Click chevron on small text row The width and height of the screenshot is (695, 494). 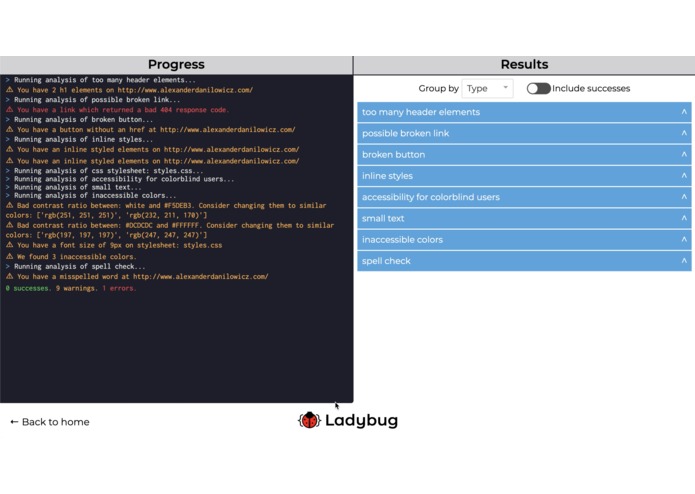click(x=684, y=218)
